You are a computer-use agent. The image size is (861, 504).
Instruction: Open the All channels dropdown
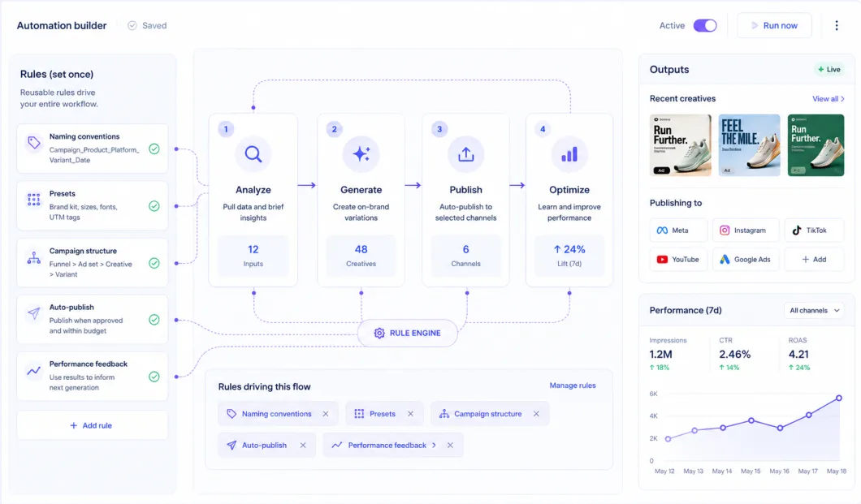point(815,310)
